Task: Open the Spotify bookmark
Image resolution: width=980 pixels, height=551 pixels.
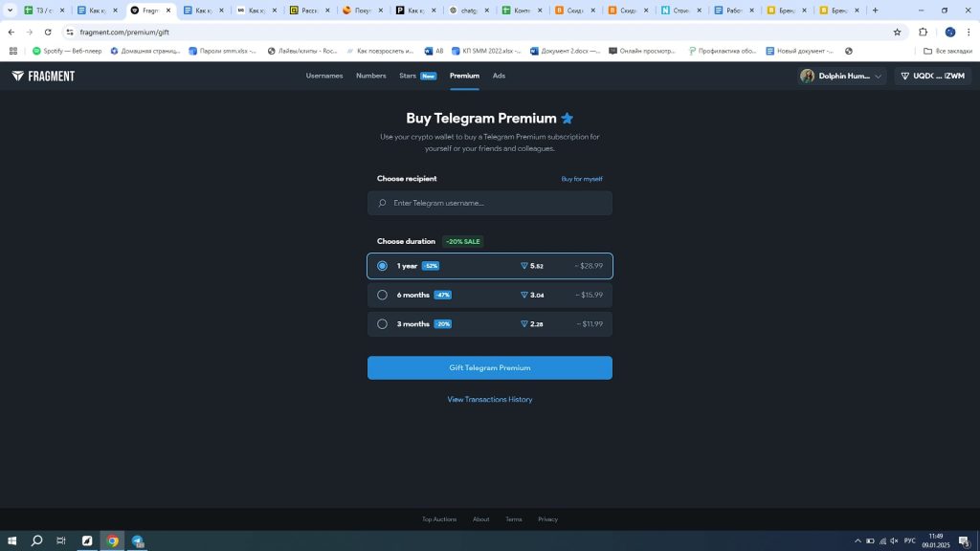Action: (x=68, y=52)
